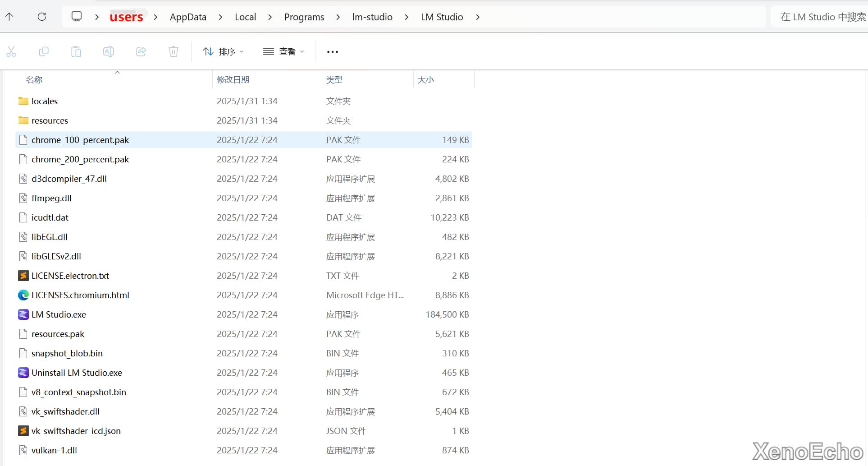Click the share icon in toolbar
868x466 pixels.
[x=141, y=51]
